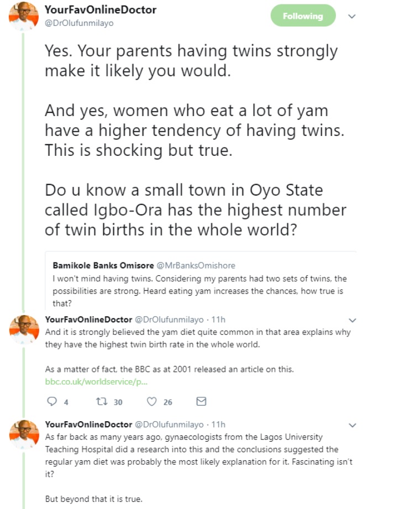Open avatar beside the gynaecologists reply
420x509 pixels.
click(23, 434)
